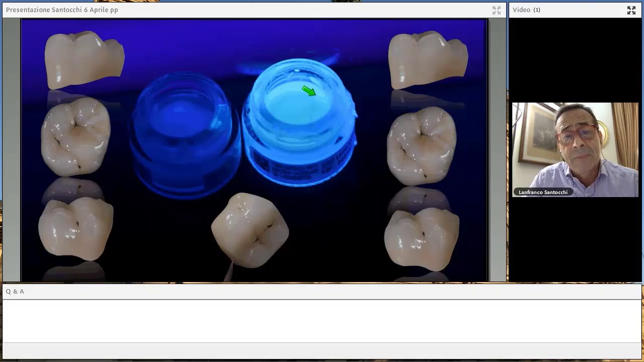Click the Lanfranco Santocchi name label
This screenshot has height=362, width=644.
pyautogui.click(x=543, y=192)
